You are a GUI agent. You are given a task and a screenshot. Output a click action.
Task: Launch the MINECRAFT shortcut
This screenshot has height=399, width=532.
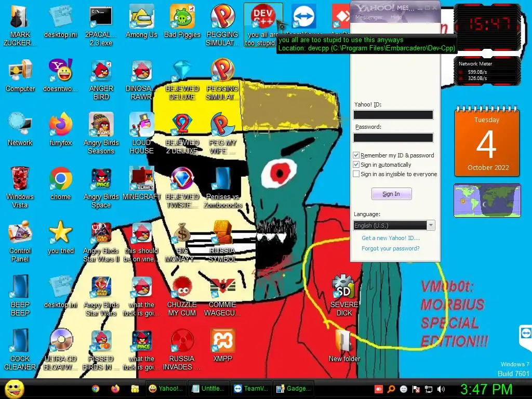click(x=141, y=183)
